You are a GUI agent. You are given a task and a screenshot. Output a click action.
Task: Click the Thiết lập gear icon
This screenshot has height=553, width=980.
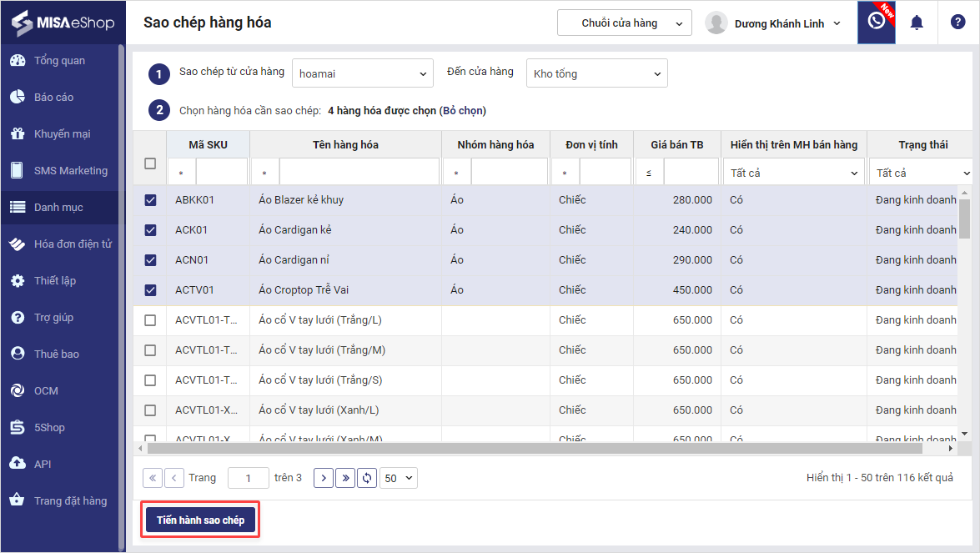18,280
